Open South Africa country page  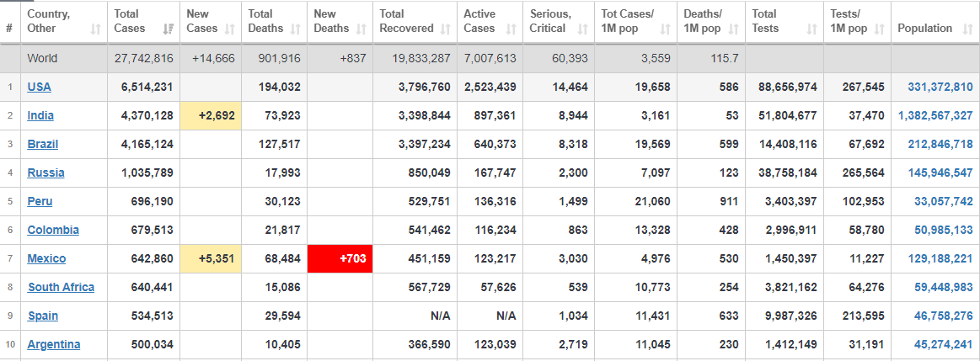62,287
